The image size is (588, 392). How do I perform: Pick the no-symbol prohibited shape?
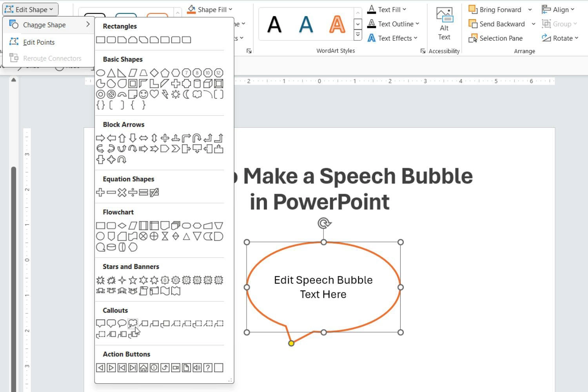coord(111,94)
